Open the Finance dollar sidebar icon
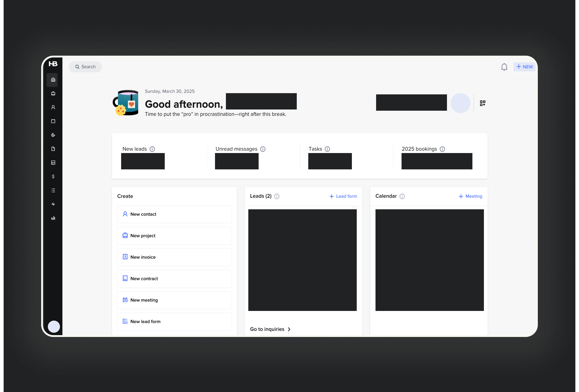Image resolution: width=579 pixels, height=392 pixels. click(x=53, y=176)
